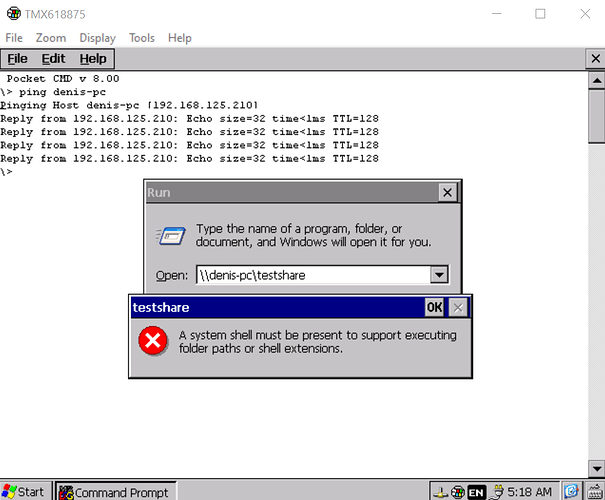
Task: Open the Start menu
Action: pyautogui.click(x=24, y=492)
